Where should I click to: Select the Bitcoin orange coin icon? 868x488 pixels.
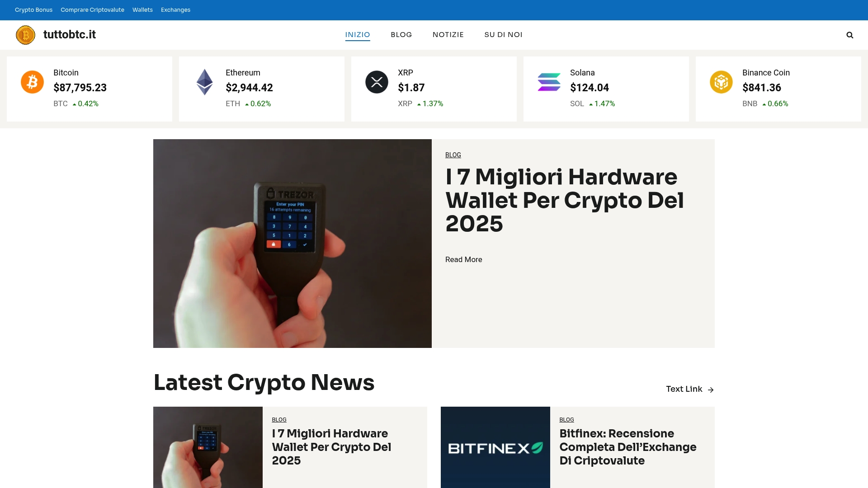(32, 82)
